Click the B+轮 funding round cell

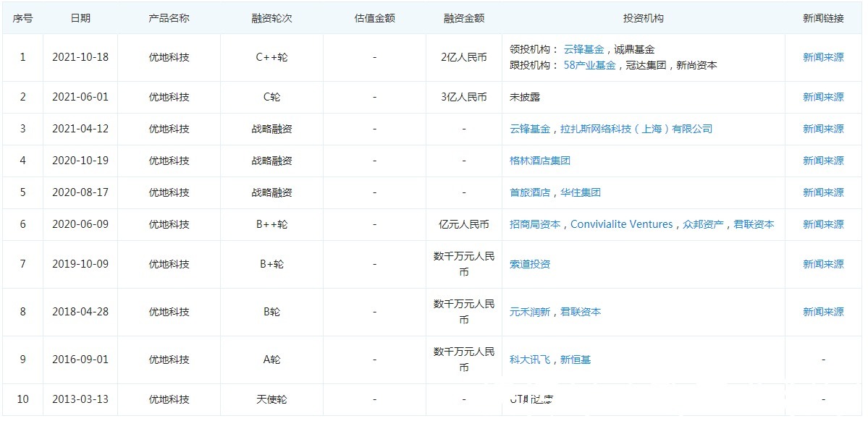271,264
